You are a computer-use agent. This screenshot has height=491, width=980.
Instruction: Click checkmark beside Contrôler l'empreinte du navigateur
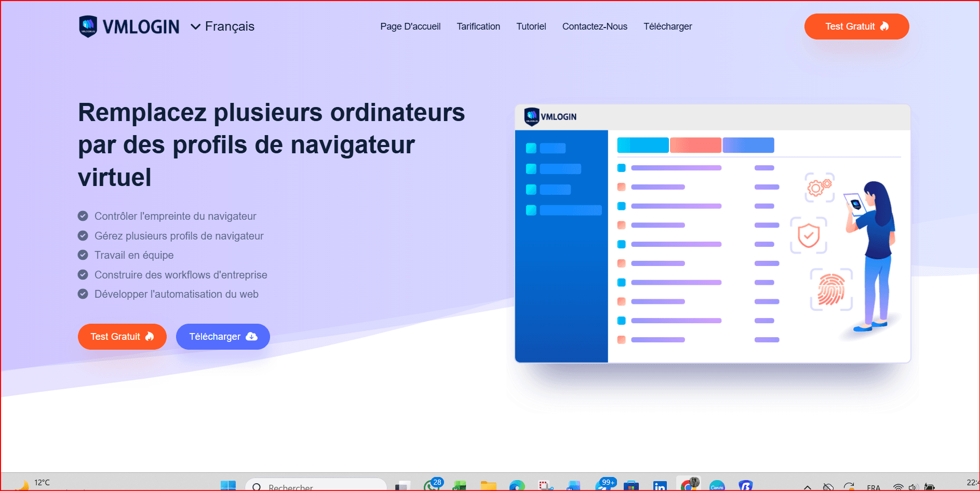(83, 216)
